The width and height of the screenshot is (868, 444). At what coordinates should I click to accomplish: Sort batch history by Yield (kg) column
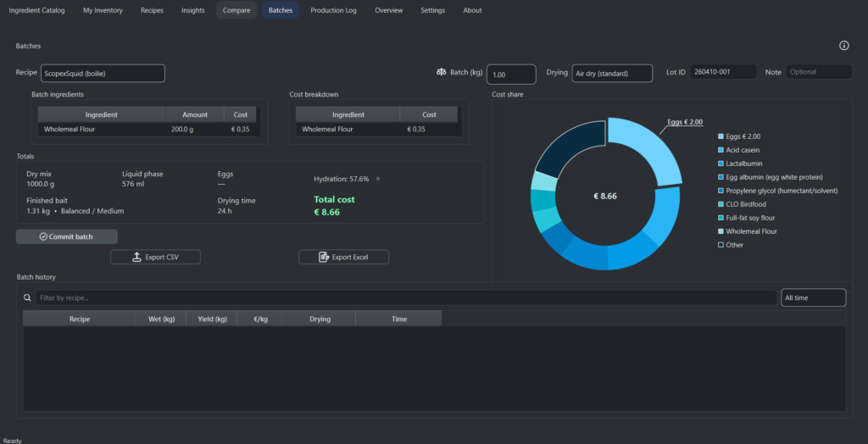[x=211, y=319]
